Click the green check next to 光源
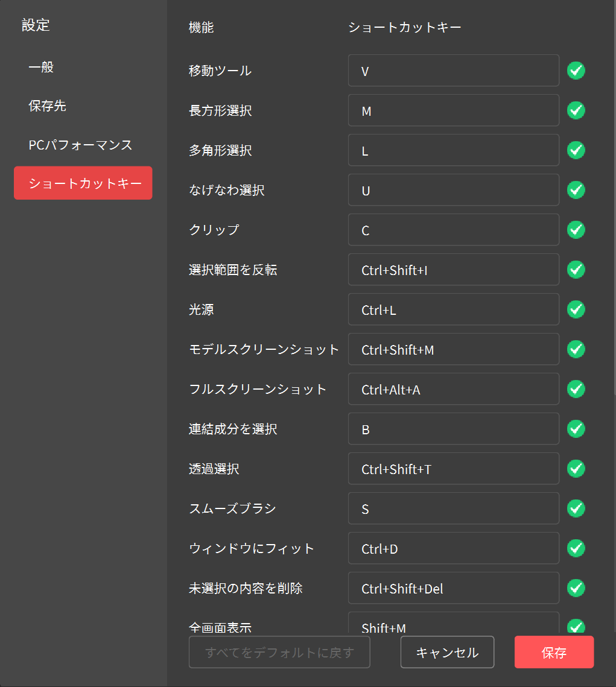Viewport: 616px width, 687px height. coord(576,309)
